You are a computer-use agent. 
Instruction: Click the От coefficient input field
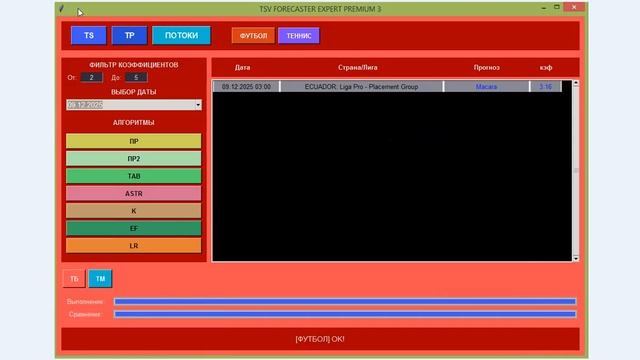click(91, 77)
